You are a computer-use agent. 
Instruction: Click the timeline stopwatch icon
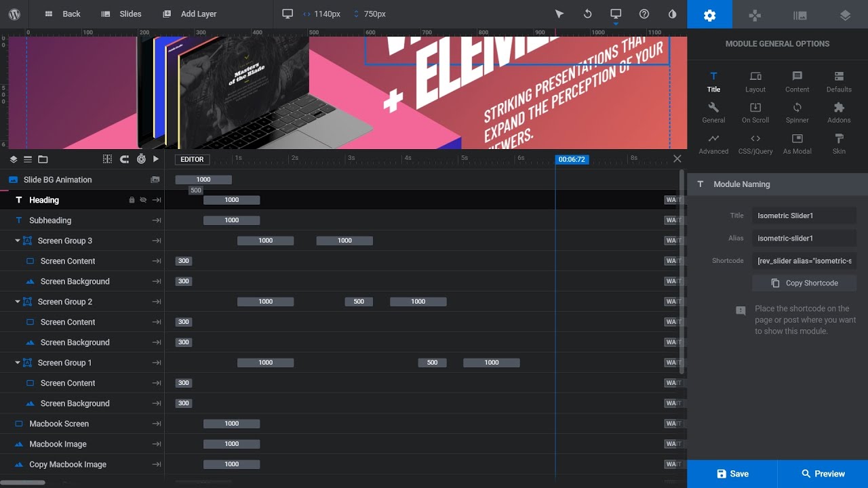coord(141,159)
